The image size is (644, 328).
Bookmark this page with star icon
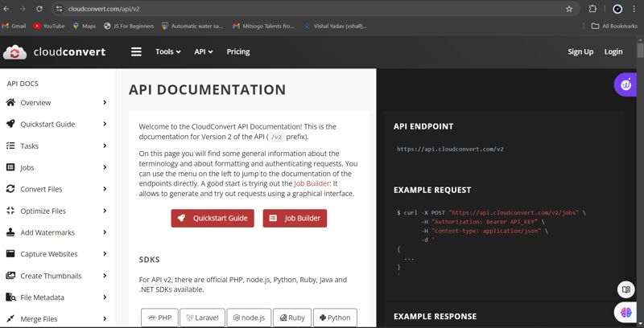click(569, 9)
